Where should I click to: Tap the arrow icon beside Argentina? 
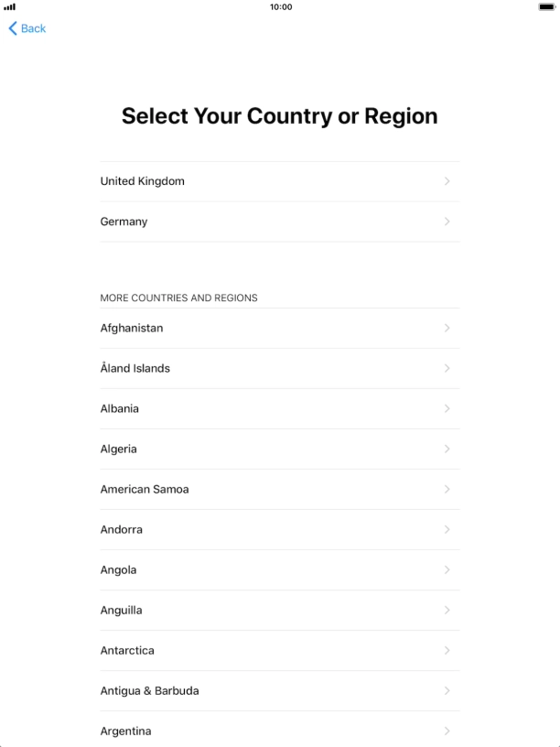(x=447, y=731)
